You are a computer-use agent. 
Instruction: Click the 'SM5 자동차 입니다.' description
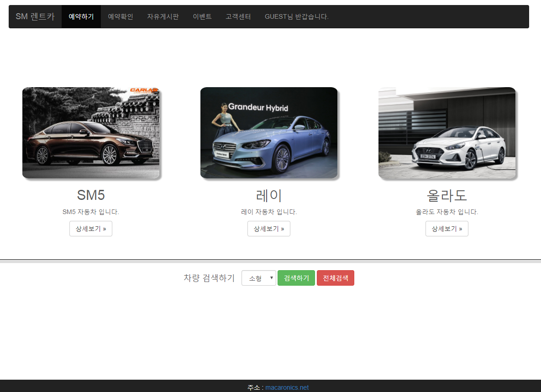[91, 212]
